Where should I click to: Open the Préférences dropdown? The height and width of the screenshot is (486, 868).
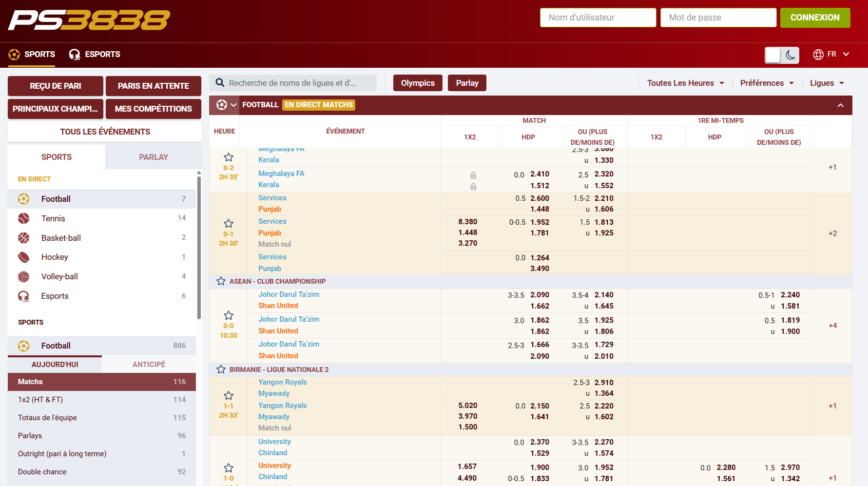tap(767, 83)
